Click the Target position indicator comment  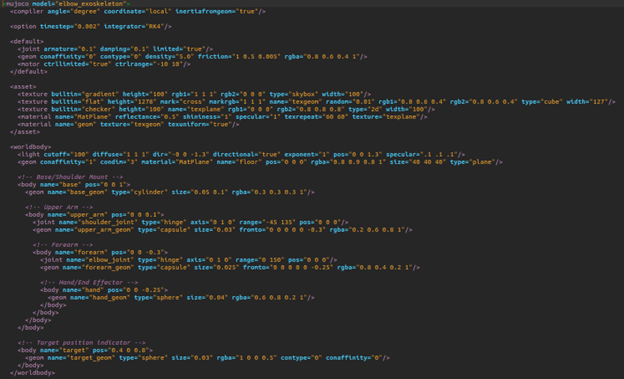tap(82, 343)
